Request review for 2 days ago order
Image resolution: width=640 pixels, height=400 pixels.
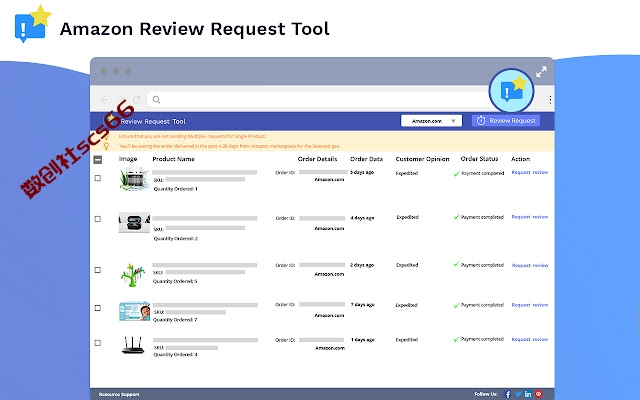530,265
